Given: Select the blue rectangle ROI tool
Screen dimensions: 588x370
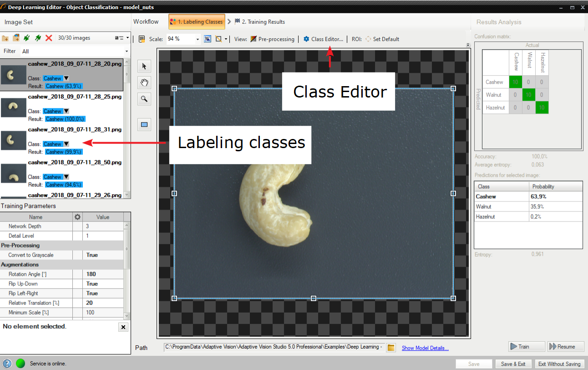Looking at the screenshot, I should pyautogui.click(x=145, y=124).
